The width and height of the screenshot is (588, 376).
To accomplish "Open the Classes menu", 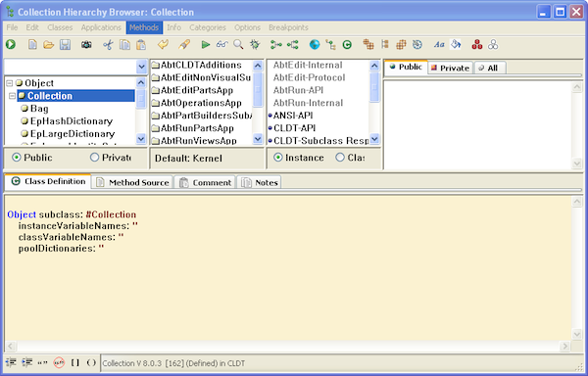I will (60, 27).
